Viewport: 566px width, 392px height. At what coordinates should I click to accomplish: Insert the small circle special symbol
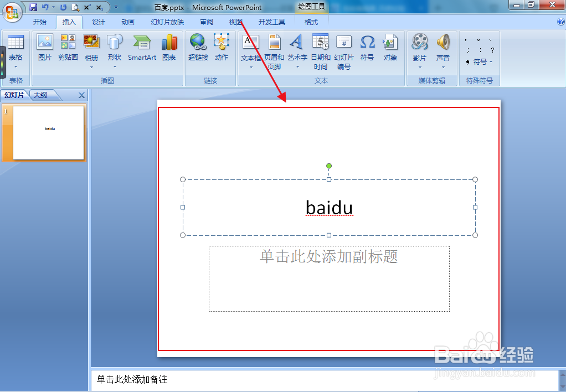(478, 40)
